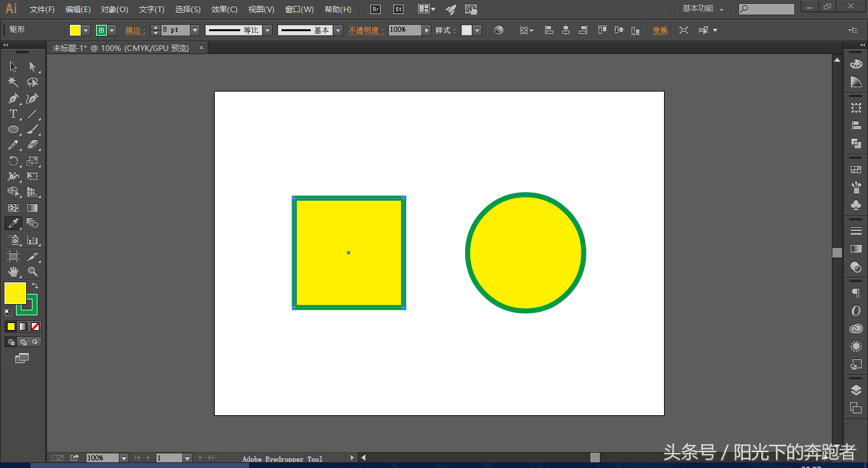Select the Artboard tool
This screenshot has height=468, width=868.
click(13, 256)
